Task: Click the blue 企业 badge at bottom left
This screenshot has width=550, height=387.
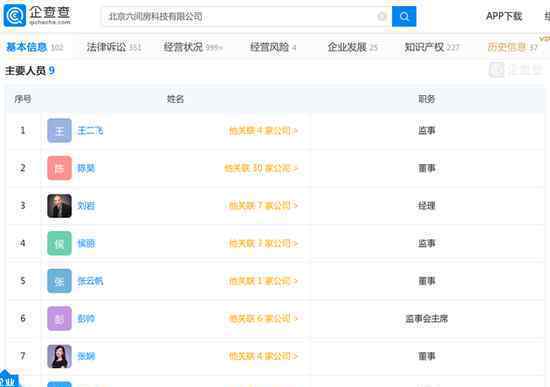Action: 9,380
